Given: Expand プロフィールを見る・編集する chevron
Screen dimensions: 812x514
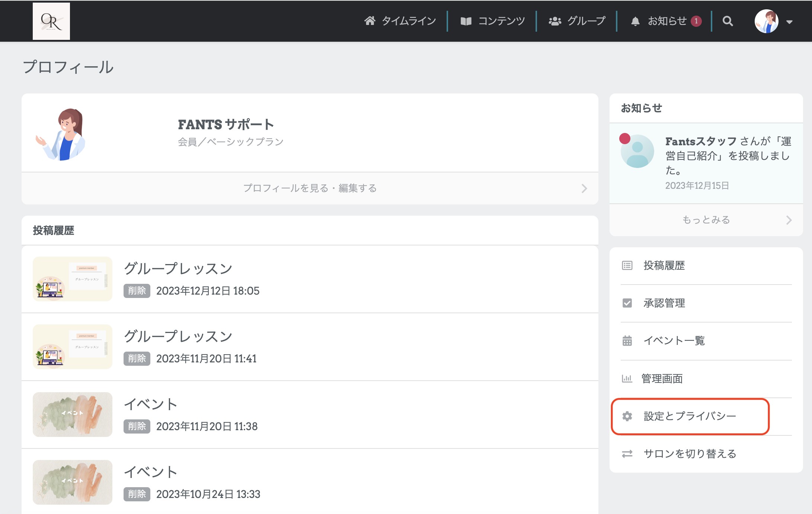Looking at the screenshot, I should (584, 188).
